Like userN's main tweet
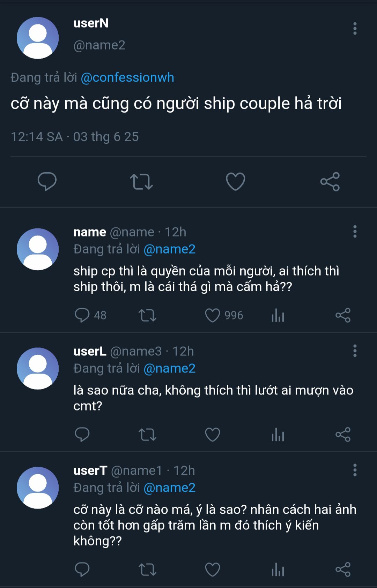The height and width of the screenshot is (588, 377). pos(236,181)
